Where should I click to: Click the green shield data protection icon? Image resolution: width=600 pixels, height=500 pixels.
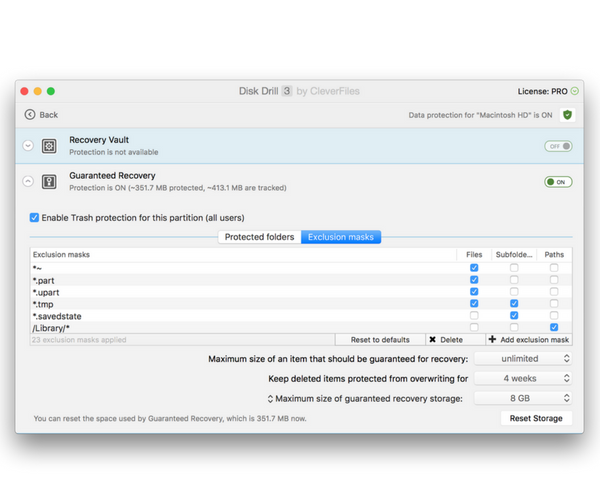tap(567, 115)
